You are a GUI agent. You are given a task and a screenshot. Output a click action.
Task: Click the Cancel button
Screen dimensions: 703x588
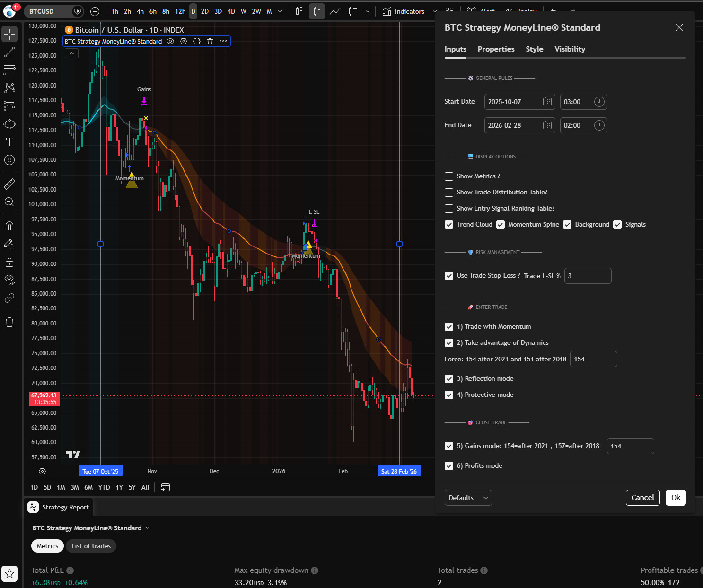642,498
